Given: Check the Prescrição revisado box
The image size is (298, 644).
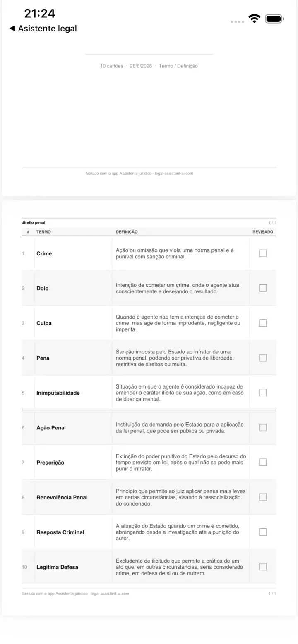Looking at the screenshot, I should coord(263,462).
